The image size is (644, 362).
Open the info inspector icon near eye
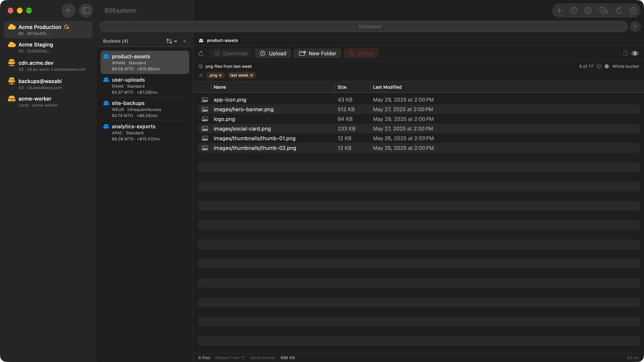[625, 53]
